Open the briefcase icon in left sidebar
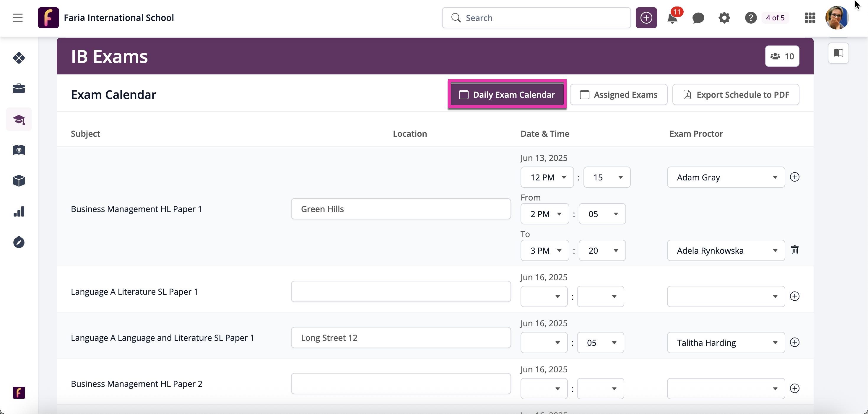The height and width of the screenshot is (414, 868). pos(19,88)
